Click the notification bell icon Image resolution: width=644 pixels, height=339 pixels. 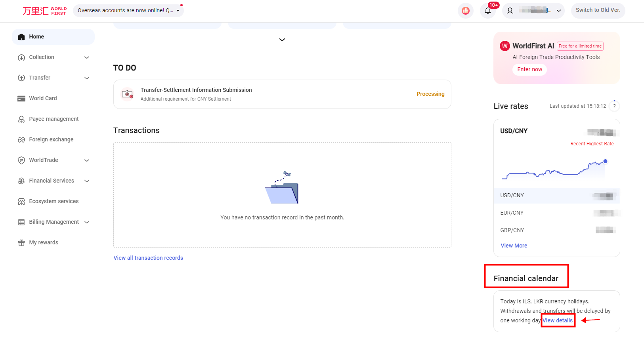click(488, 11)
